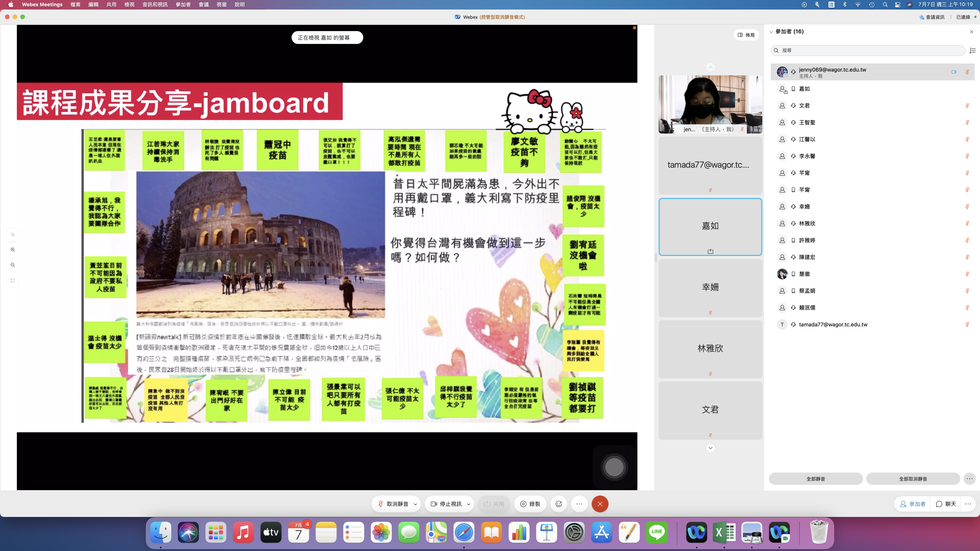
Task: Click the participant list sort icon
Action: point(973,51)
